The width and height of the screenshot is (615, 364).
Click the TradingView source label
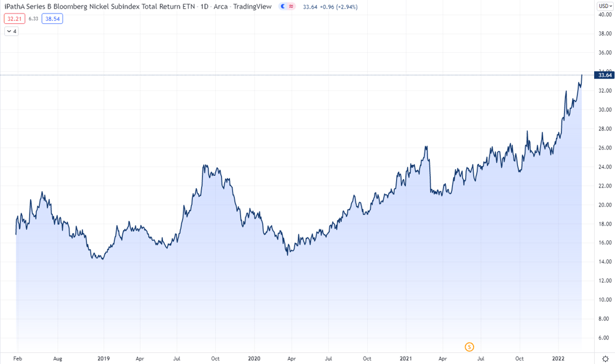[252, 7]
